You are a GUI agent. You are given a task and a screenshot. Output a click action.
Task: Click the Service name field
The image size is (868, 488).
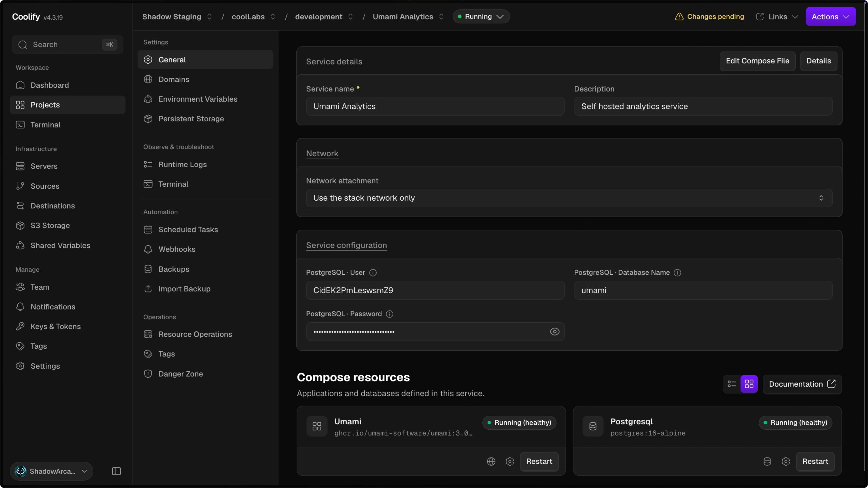point(435,106)
